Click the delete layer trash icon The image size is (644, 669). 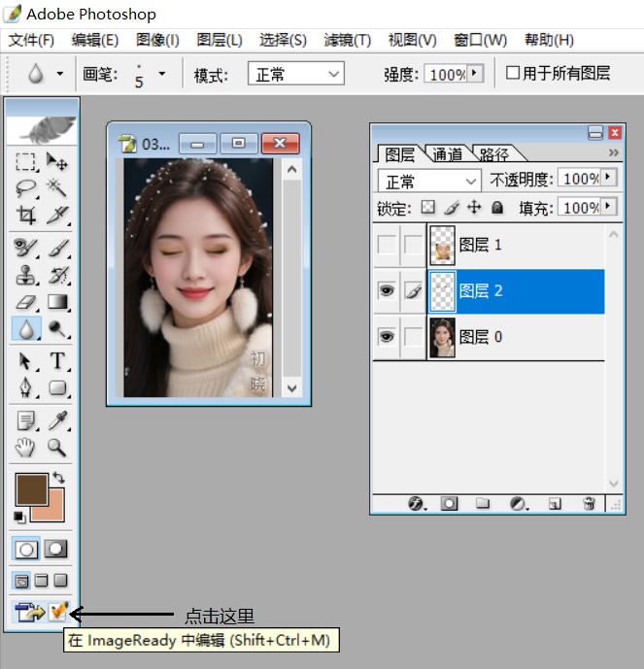(589, 504)
